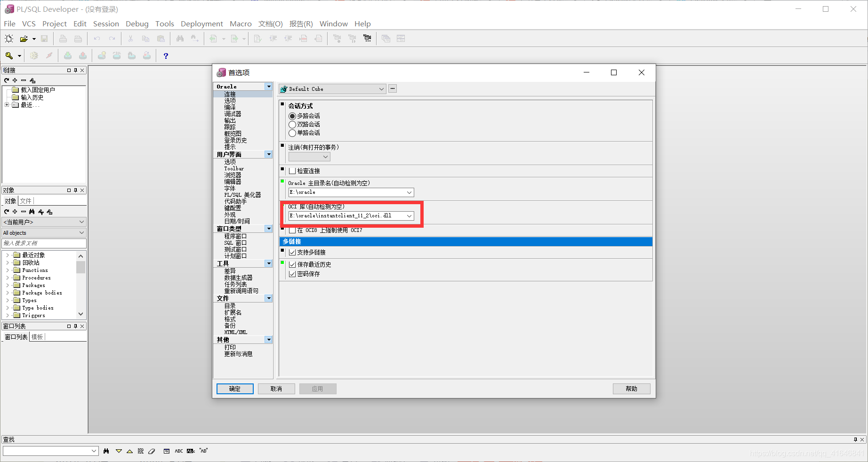Click the Find binoculars icon in main toolbar
This screenshot has width=868, height=462.
(180, 39)
